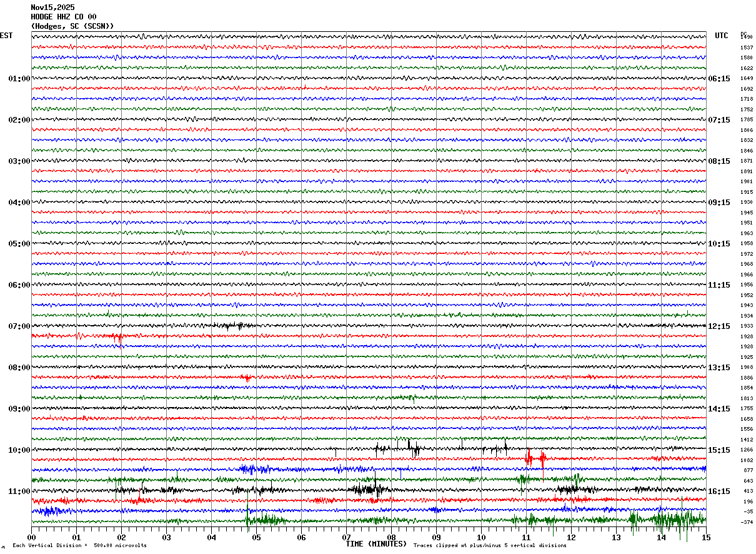This screenshot has width=756, height=554.
Task: Click the 'EST' timezone label
Action: [x=6, y=36]
